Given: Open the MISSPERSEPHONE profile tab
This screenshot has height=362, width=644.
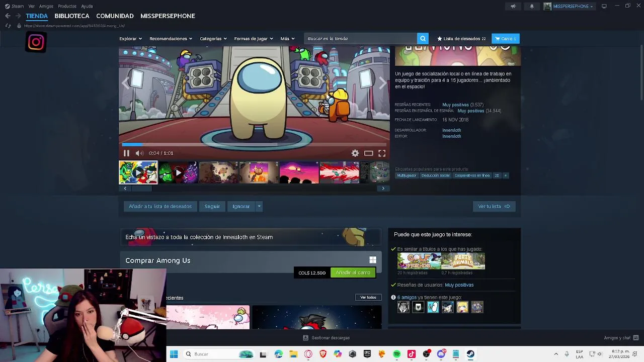Looking at the screenshot, I should pyautogui.click(x=168, y=16).
